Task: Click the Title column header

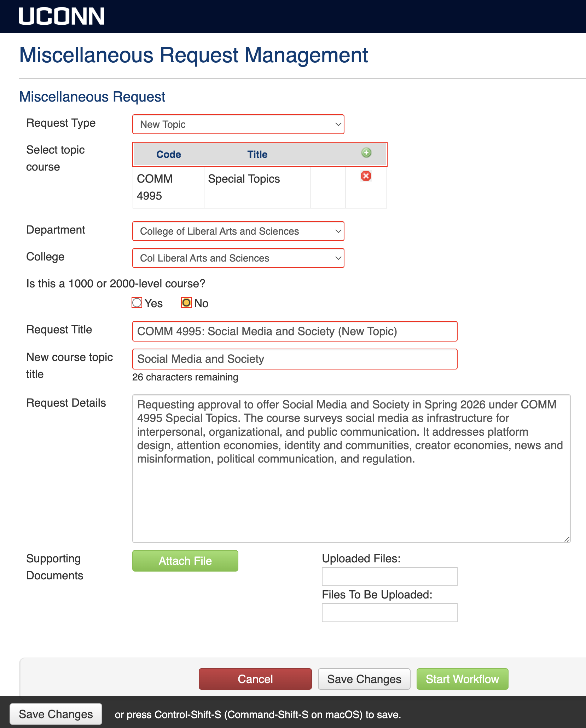Action: [257, 154]
